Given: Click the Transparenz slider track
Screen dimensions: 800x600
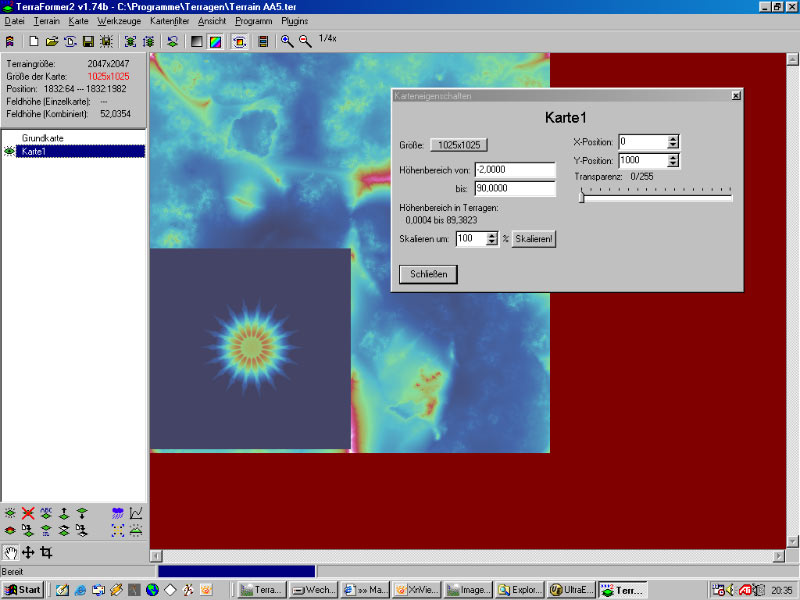Looking at the screenshot, I should pyautogui.click(x=655, y=198).
